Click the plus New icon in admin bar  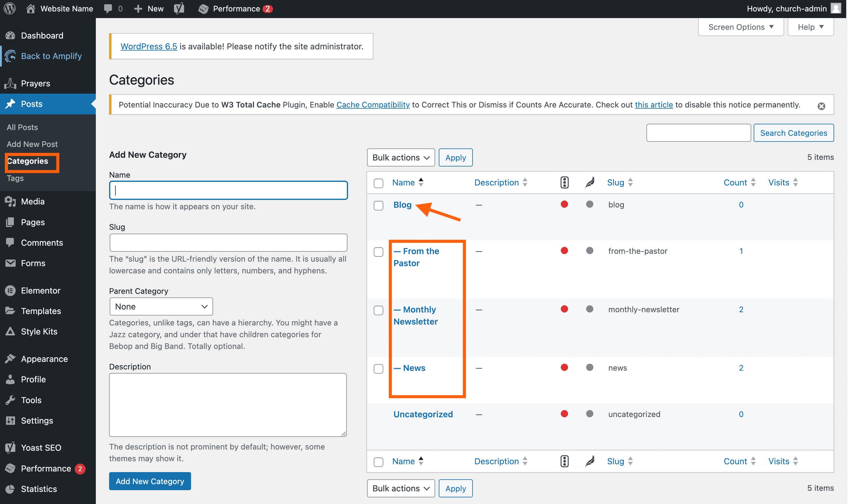click(138, 8)
